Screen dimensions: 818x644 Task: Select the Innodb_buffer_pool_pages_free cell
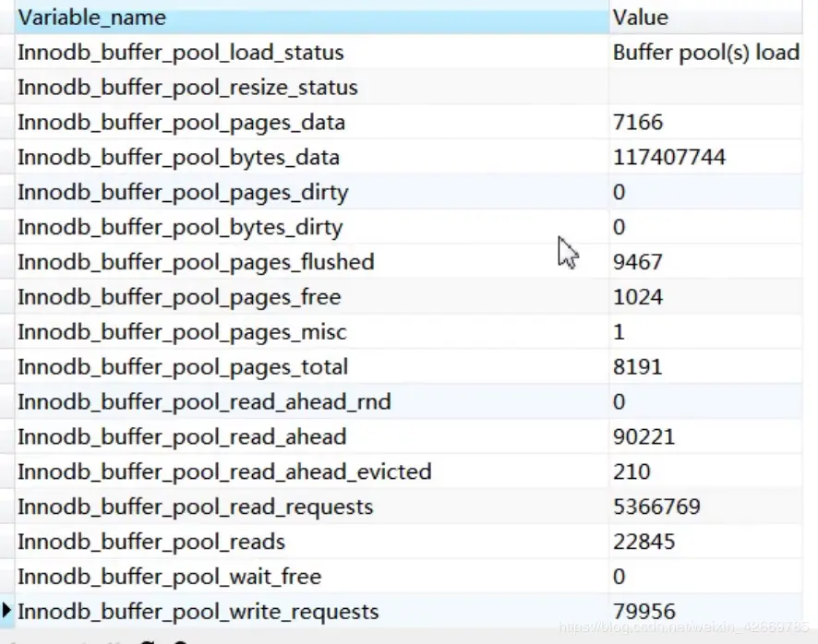312,297
